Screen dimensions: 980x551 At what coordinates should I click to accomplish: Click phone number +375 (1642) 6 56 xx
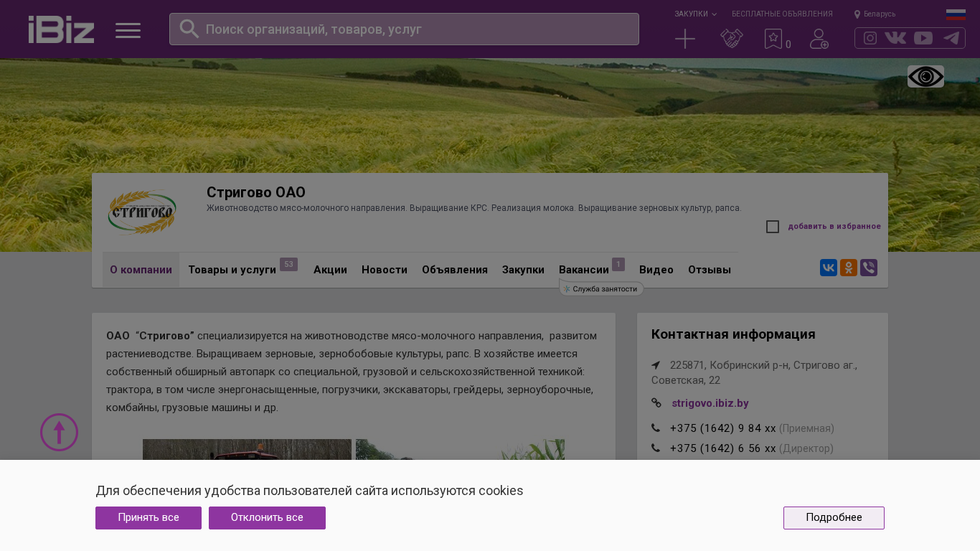[x=723, y=448]
